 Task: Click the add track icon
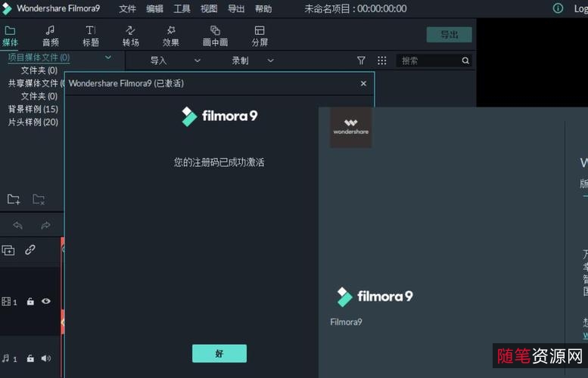point(8,249)
